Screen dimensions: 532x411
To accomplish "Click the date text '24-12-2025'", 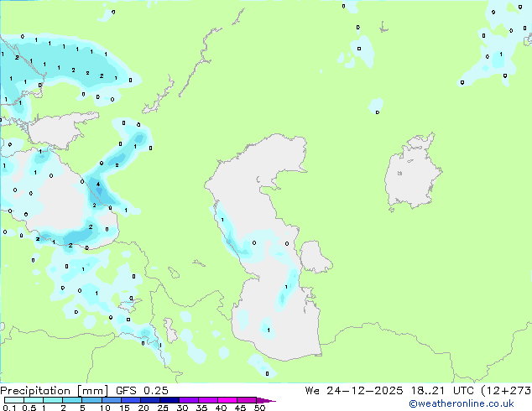I will [365, 391].
